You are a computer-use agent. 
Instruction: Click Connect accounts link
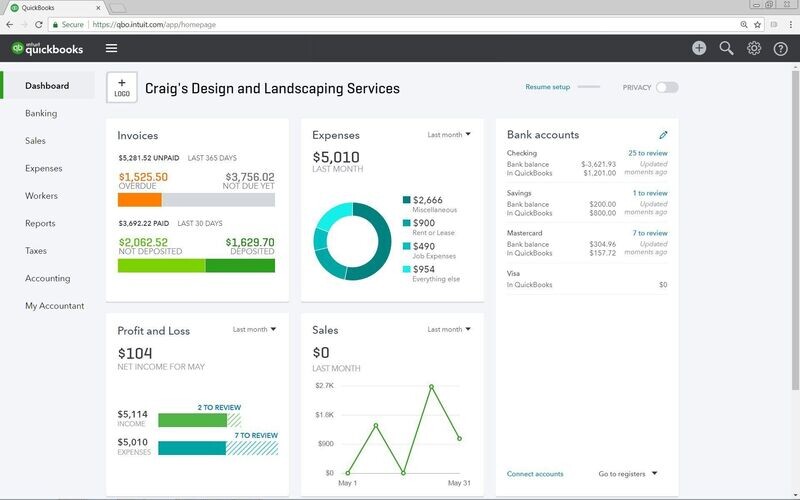tap(535, 474)
